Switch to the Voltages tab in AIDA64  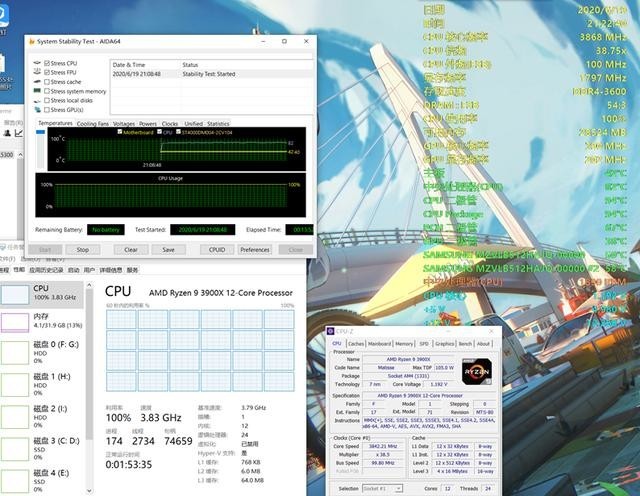point(124,124)
